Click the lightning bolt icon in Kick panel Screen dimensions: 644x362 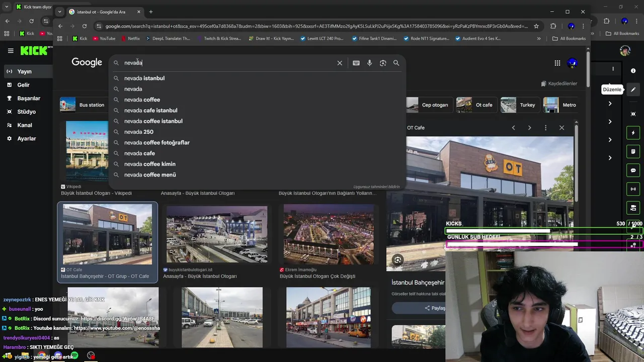coord(633,133)
